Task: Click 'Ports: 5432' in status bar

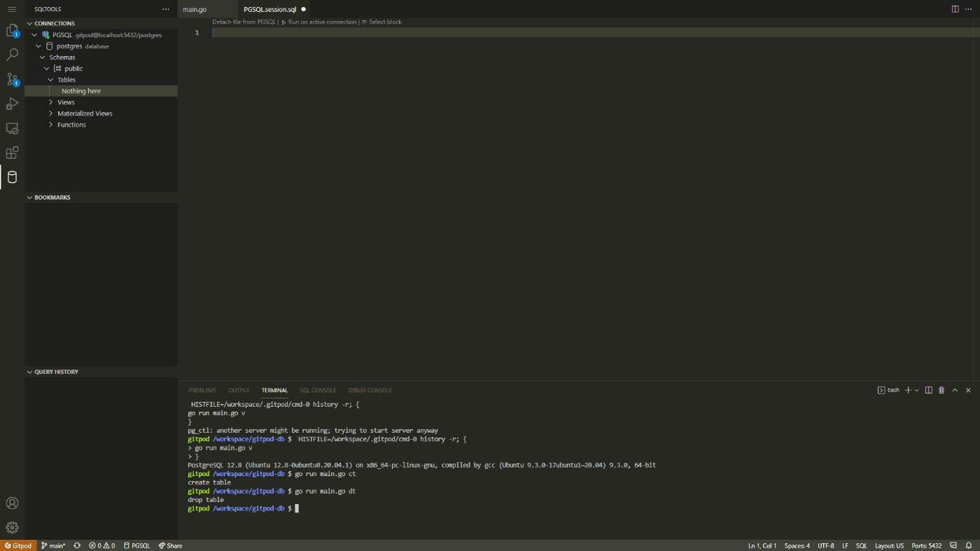Action: [926, 545]
